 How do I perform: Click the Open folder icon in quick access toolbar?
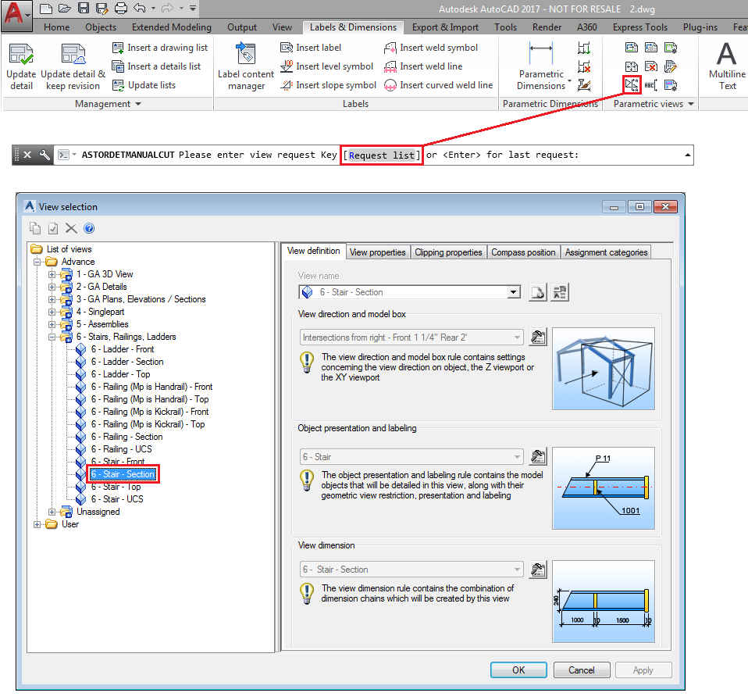64,8
